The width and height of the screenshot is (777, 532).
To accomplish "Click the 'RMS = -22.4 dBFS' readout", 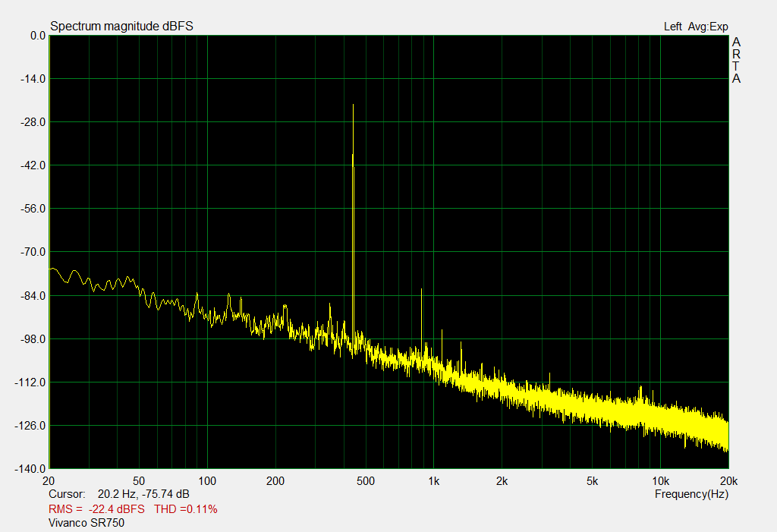I will pyautogui.click(x=96, y=509).
